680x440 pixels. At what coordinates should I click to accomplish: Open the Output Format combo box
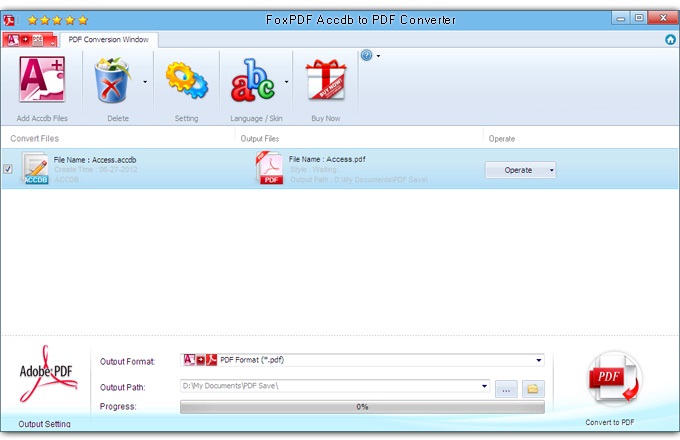pyautogui.click(x=362, y=360)
